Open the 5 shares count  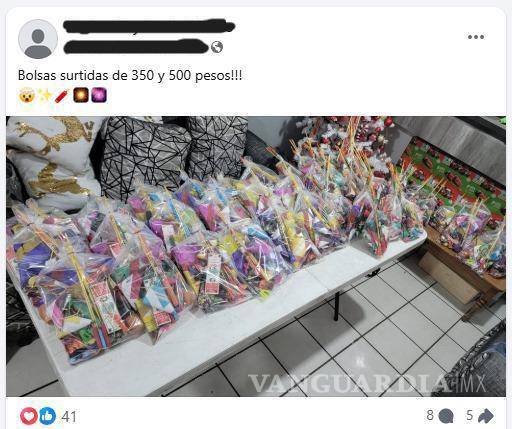pos(470,415)
